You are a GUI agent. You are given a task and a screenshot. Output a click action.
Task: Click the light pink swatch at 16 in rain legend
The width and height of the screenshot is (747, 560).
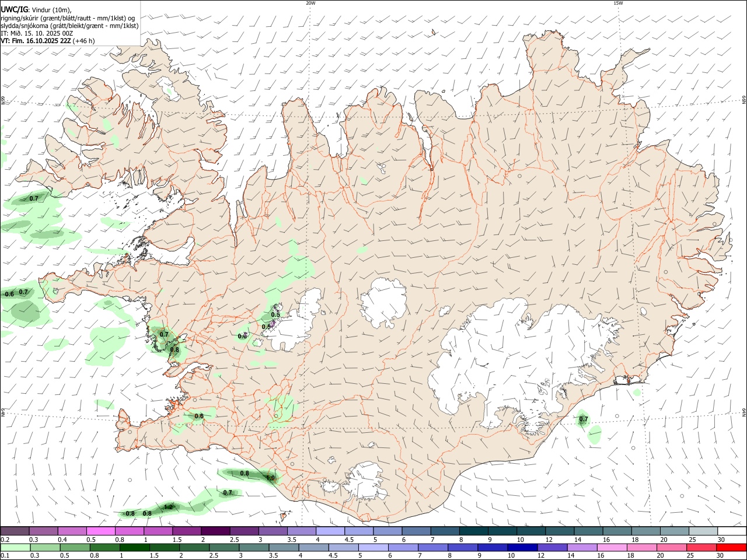(611, 548)
